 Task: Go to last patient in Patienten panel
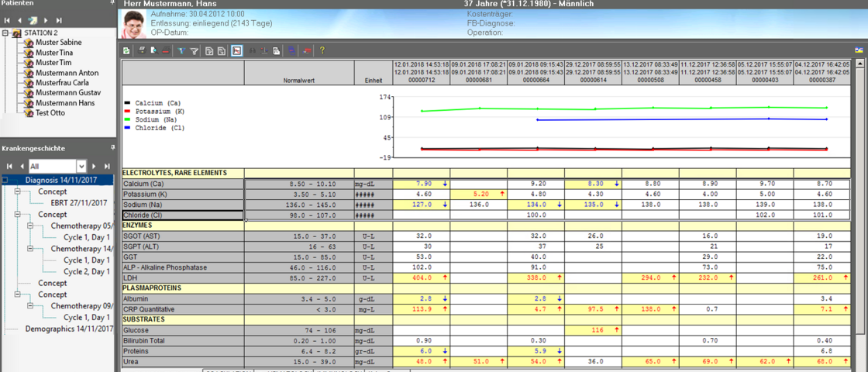point(59,20)
